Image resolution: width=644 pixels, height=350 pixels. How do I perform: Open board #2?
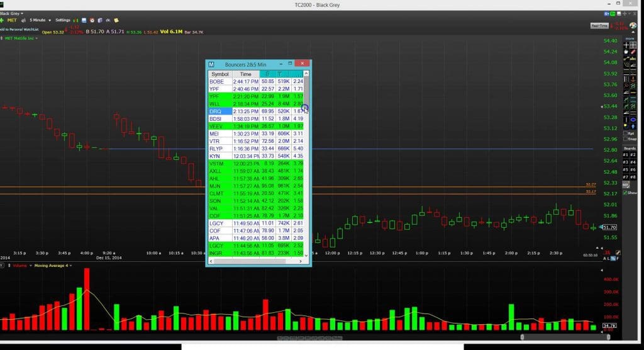(633, 155)
